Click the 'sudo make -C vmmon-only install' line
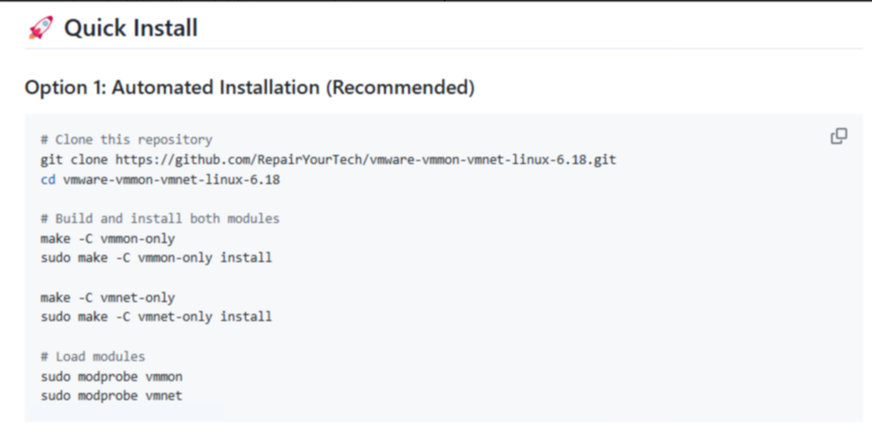Image resolution: width=872 pixels, height=432 pixels. 156,258
